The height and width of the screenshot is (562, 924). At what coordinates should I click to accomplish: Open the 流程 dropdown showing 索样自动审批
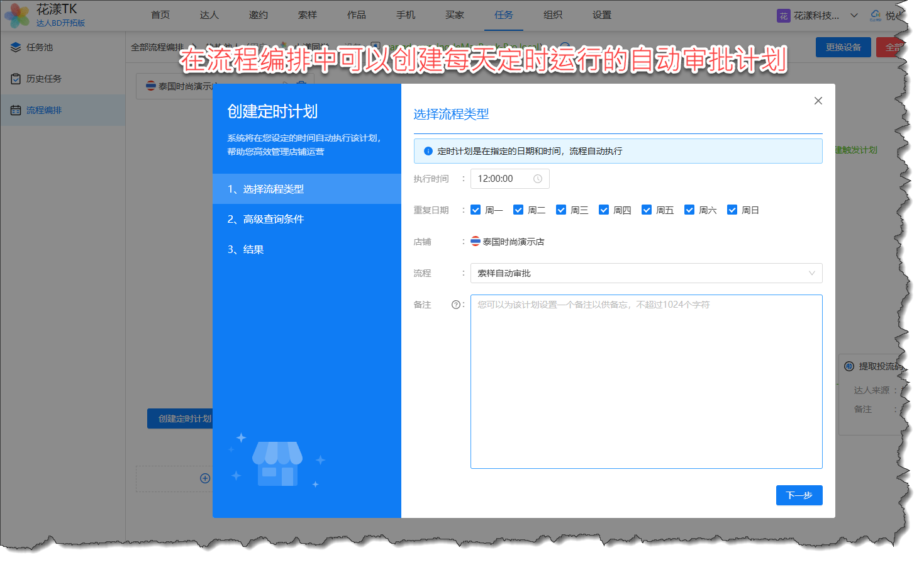(x=646, y=273)
